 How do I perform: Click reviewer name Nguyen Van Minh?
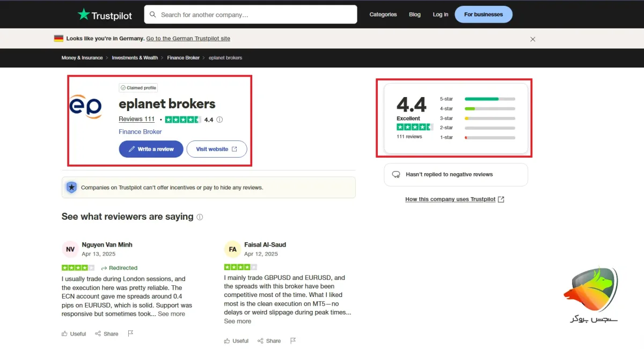[107, 244]
